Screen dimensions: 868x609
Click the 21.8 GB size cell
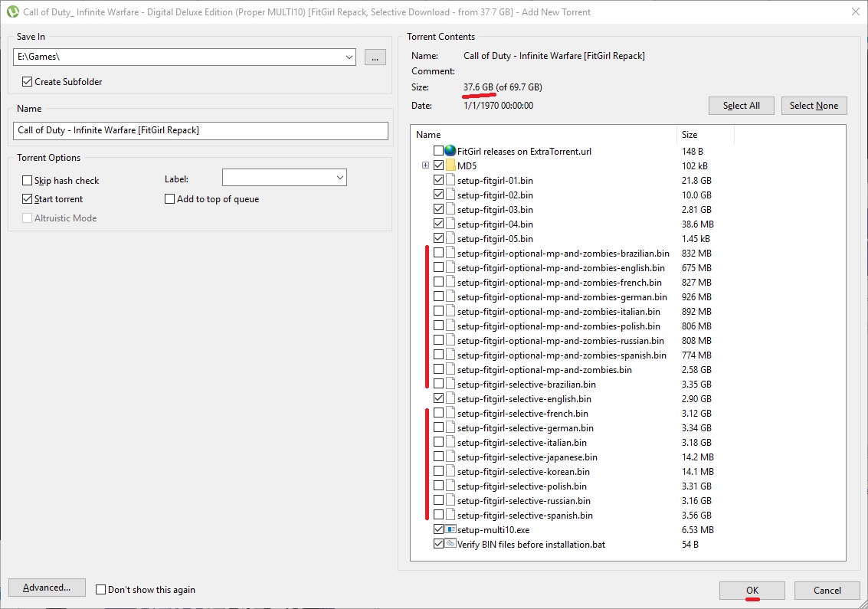point(696,180)
